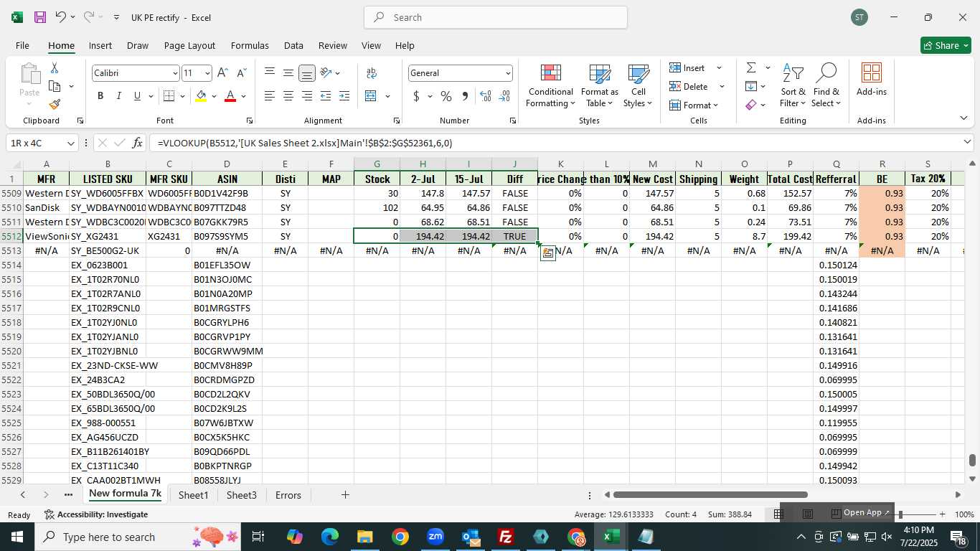Click the Percent Style icon
Image resolution: width=980 pixels, height=551 pixels.
pyautogui.click(x=446, y=96)
